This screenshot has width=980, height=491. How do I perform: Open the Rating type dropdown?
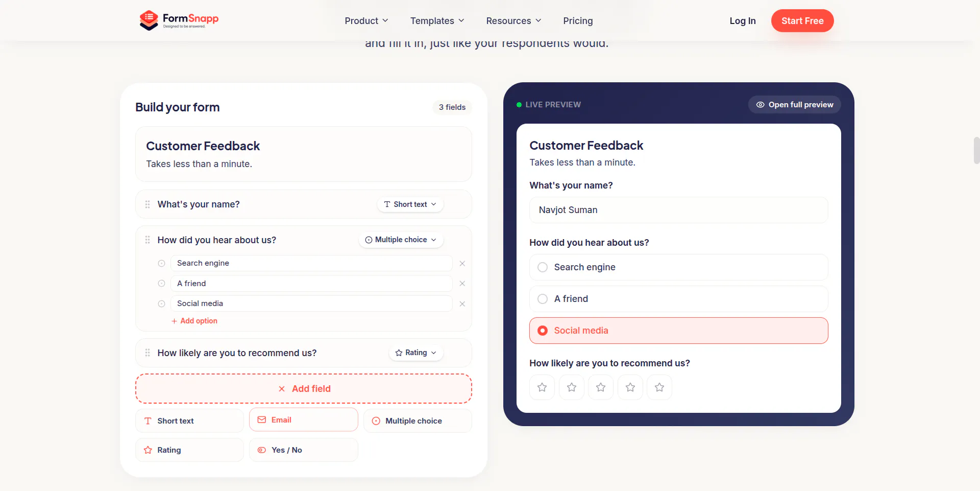(x=416, y=353)
